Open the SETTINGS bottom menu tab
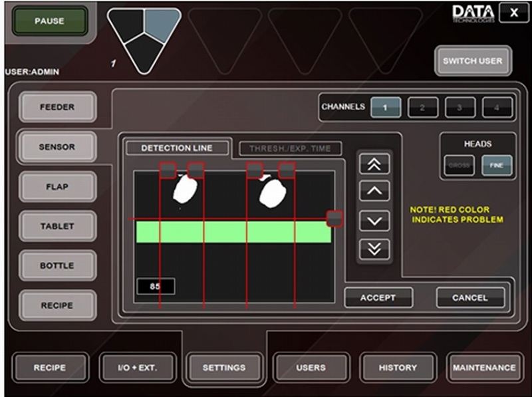 [x=224, y=367]
